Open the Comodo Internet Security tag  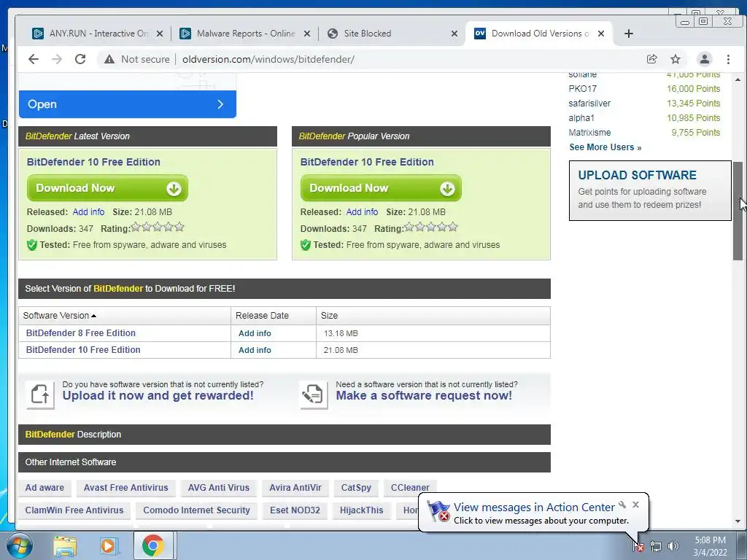(196, 510)
